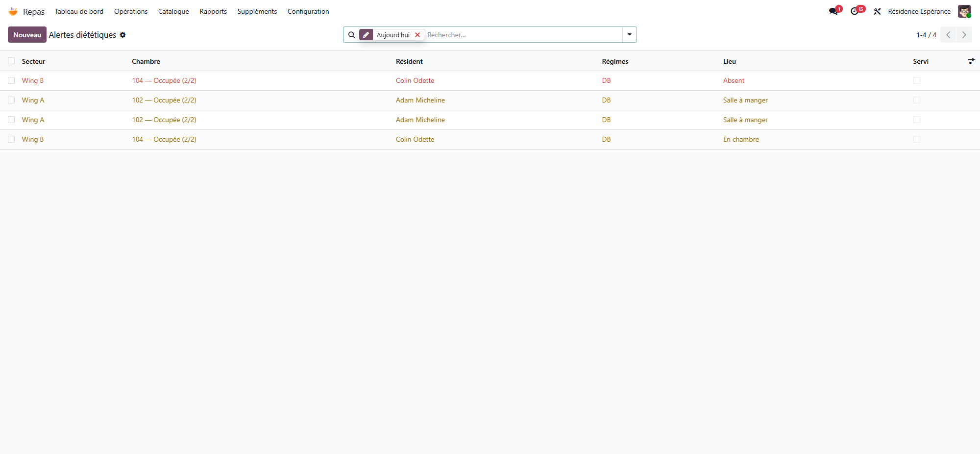Open Tableau de bord menu
Image resolution: width=980 pixels, height=454 pixels.
click(x=79, y=11)
